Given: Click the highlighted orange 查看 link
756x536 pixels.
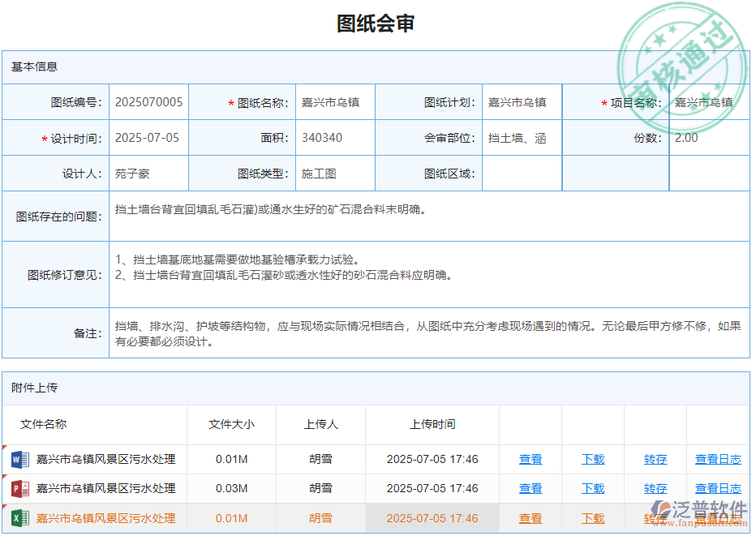Looking at the screenshot, I should click(x=530, y=518).
